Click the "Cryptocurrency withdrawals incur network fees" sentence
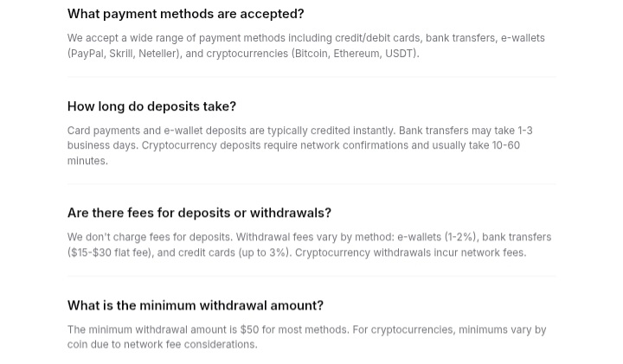This screenshot has width=623, height=364. pyautogui.click(x=410, y=252)
